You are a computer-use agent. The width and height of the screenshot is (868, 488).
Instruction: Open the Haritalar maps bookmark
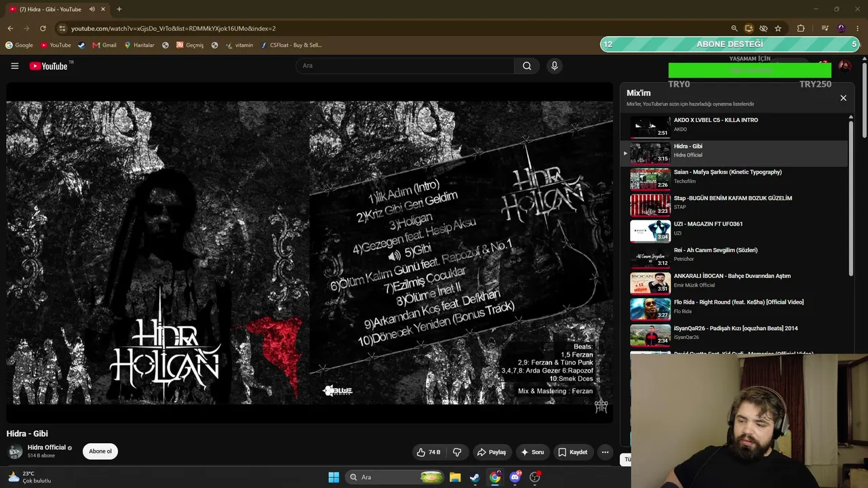139,45
